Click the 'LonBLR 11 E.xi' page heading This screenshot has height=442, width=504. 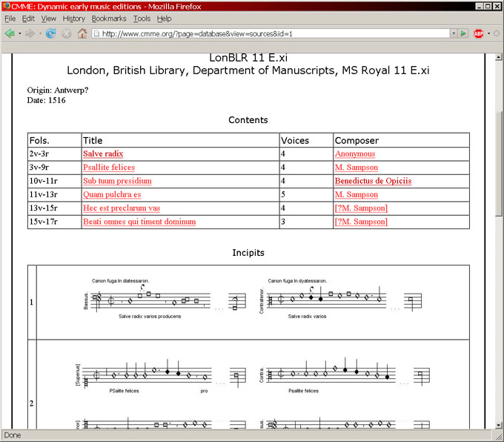coord(248,58)
